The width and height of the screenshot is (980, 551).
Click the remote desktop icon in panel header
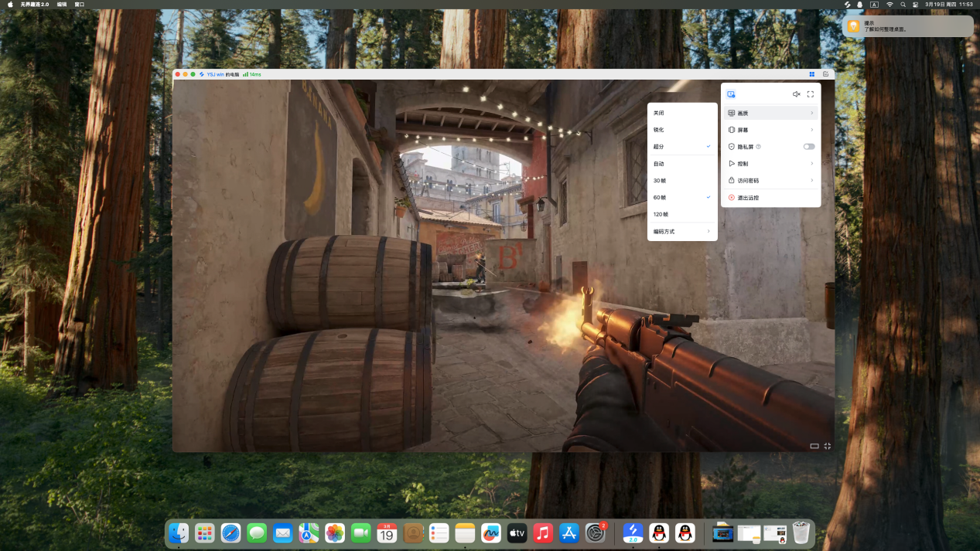730,94
